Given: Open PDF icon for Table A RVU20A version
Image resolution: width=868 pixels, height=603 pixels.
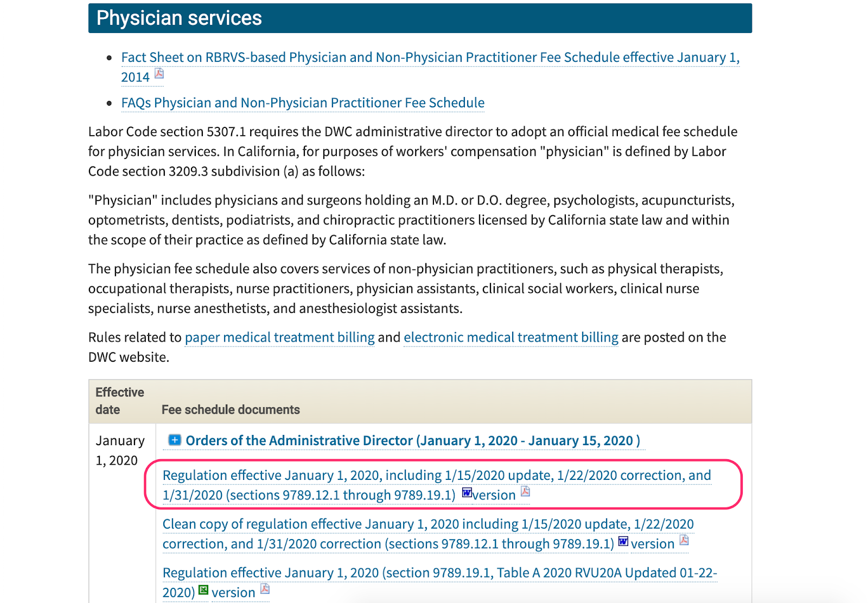Looking at the screenshot, I should [x=265, y=589].
